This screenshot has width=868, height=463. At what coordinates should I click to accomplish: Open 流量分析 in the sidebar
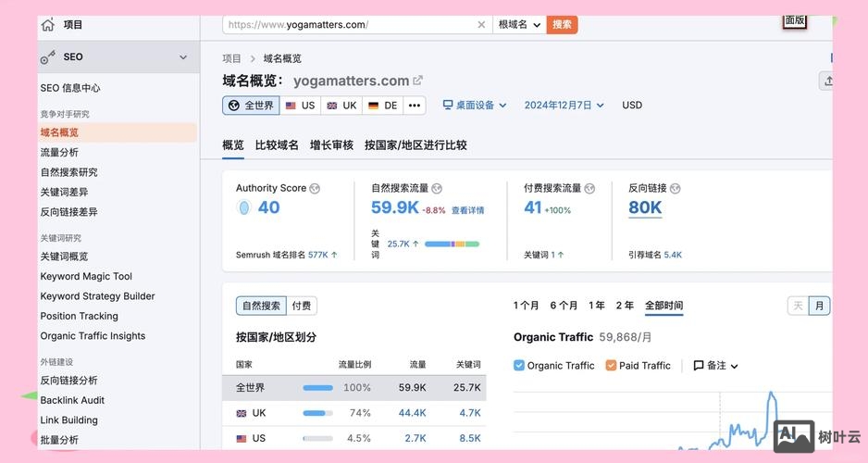(59, 152)
